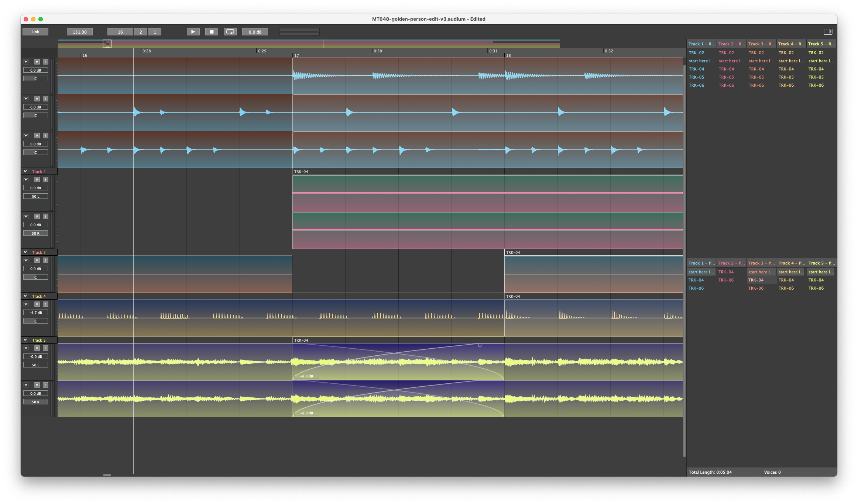Collapse the Track 4 group header
The width and height of the screenshot is (858, 504).
pyautogui.click(x=25, y=296)
